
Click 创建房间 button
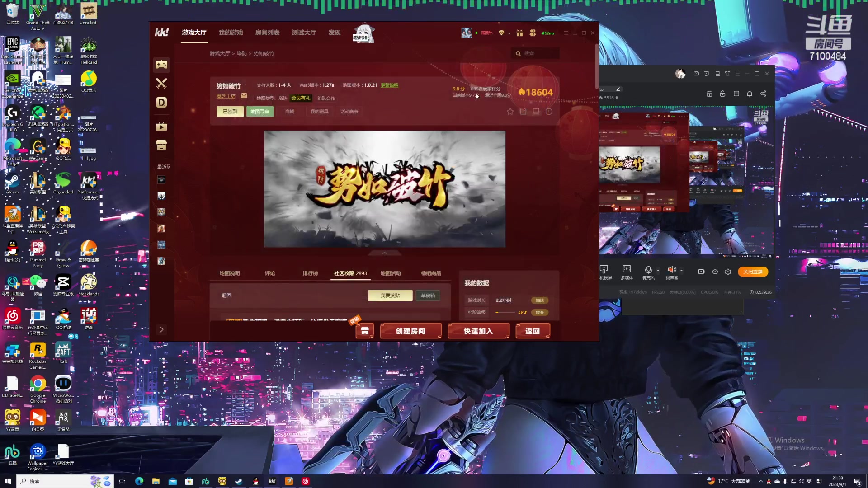(x=410, y=331)
